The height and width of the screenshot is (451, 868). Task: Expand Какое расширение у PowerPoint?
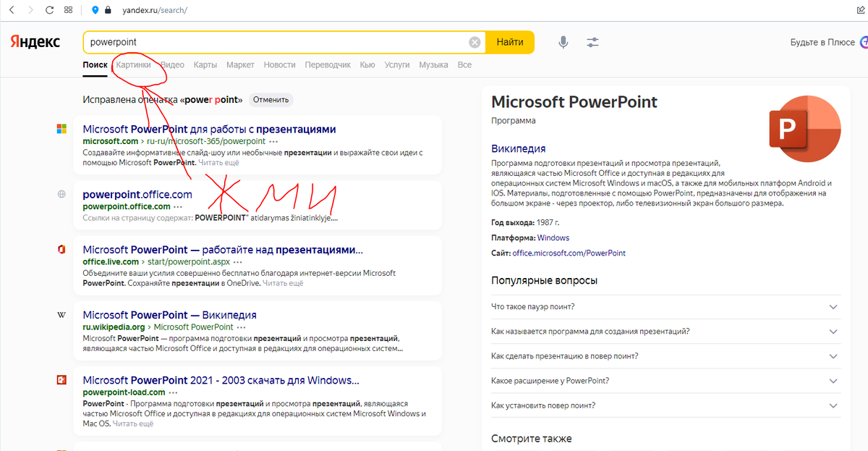(x=665, y=380)
